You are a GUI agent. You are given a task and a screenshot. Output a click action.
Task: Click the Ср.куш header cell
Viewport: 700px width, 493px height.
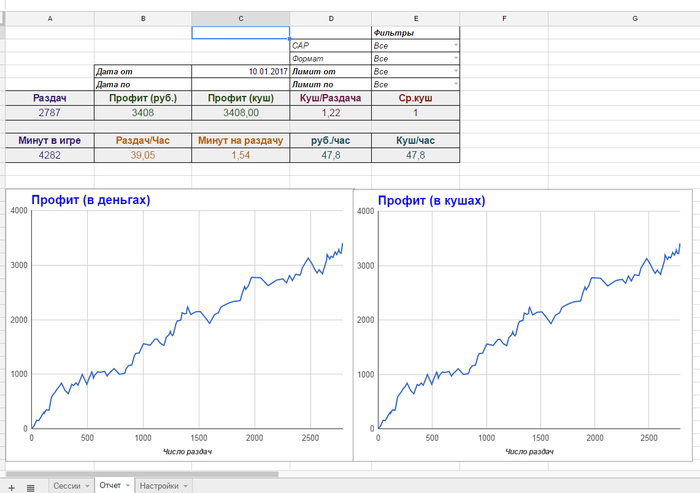416,98
